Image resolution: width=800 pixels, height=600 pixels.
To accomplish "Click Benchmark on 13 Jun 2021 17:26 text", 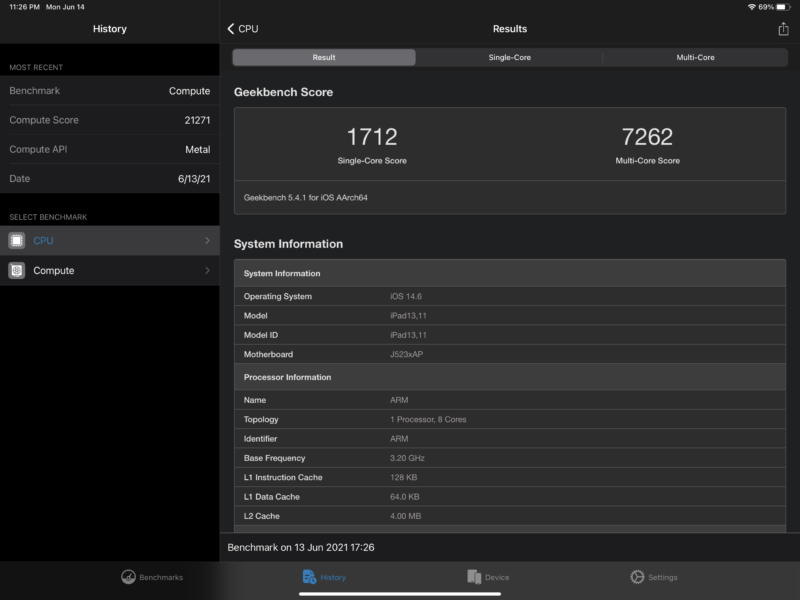I will [x=301, y=547].
